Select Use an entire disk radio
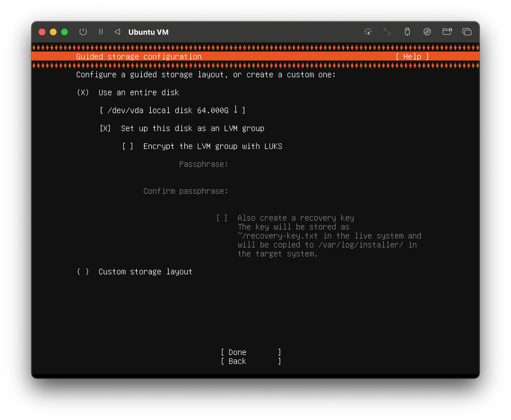The image size is (511, 420). pyautogui.click(x=83, y=92)
